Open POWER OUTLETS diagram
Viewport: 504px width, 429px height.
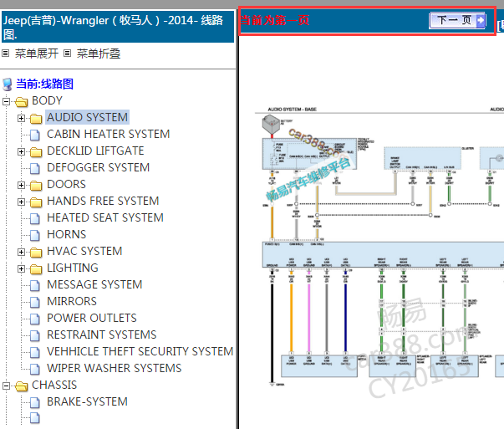(92, 318)
